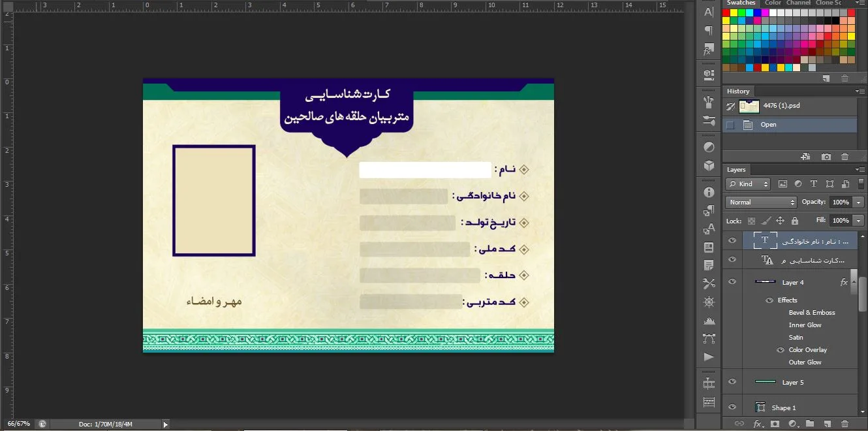Viewport: 868px width, 431px height.
Task: Lock all padlock icon
Action: click(x=795, y=221)
